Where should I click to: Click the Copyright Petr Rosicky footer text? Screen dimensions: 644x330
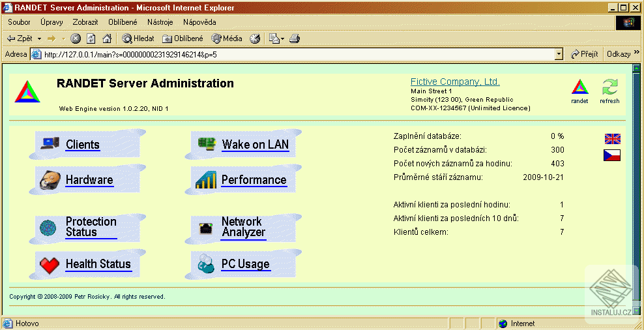point(87,296)
